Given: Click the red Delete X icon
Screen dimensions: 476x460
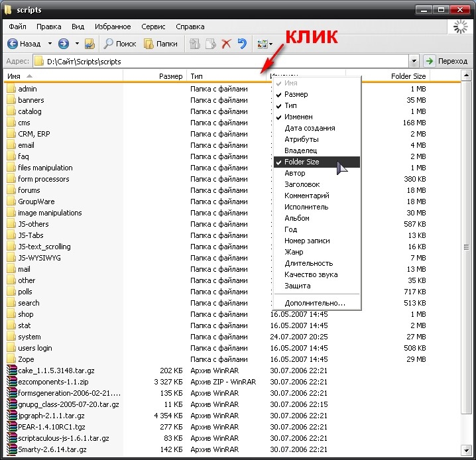Looking at the screenshot, I should click(x=226, y=44).
